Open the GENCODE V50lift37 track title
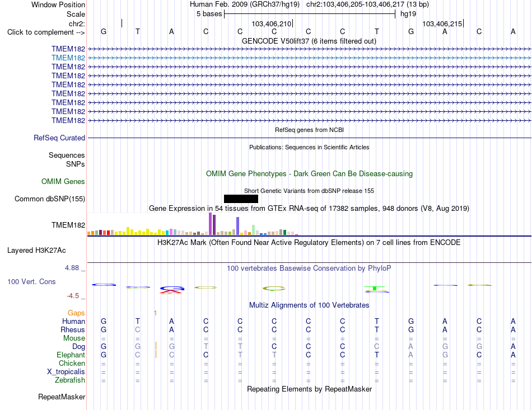532x410 pixels. click(309, 41)
